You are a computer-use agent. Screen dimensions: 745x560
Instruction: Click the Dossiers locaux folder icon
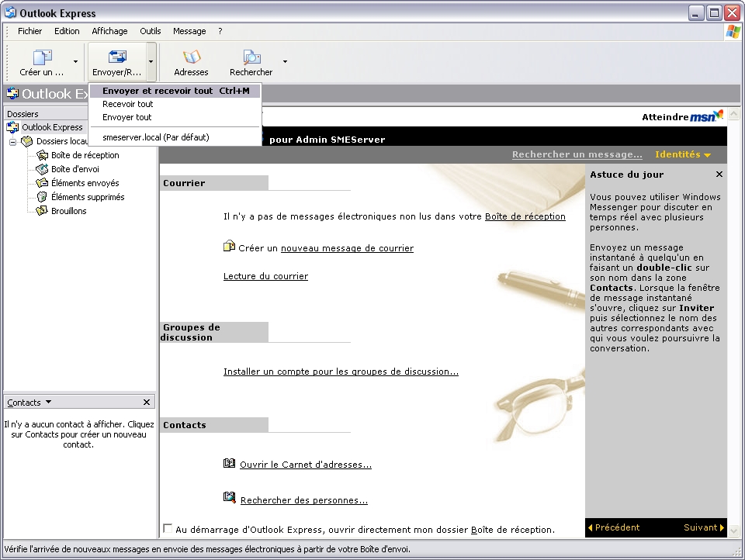point(28,141)
